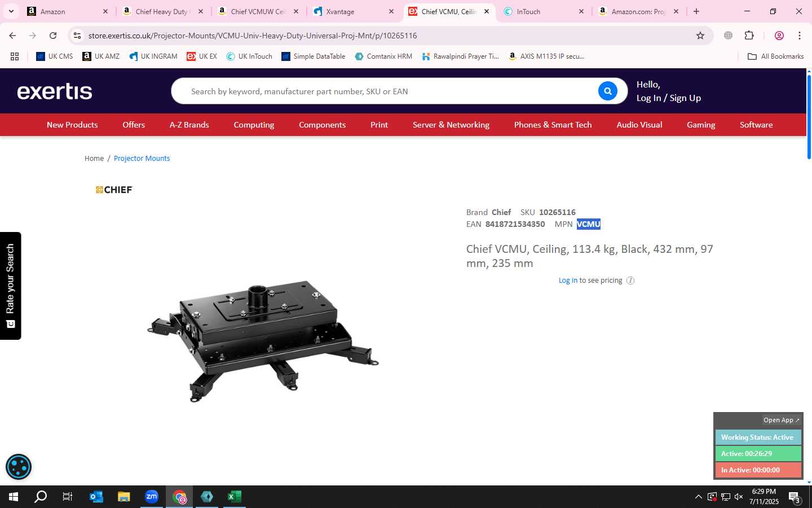812x508 pixels.
Task: Open the Chrome apps grid icon
Action: pos(15,56)
